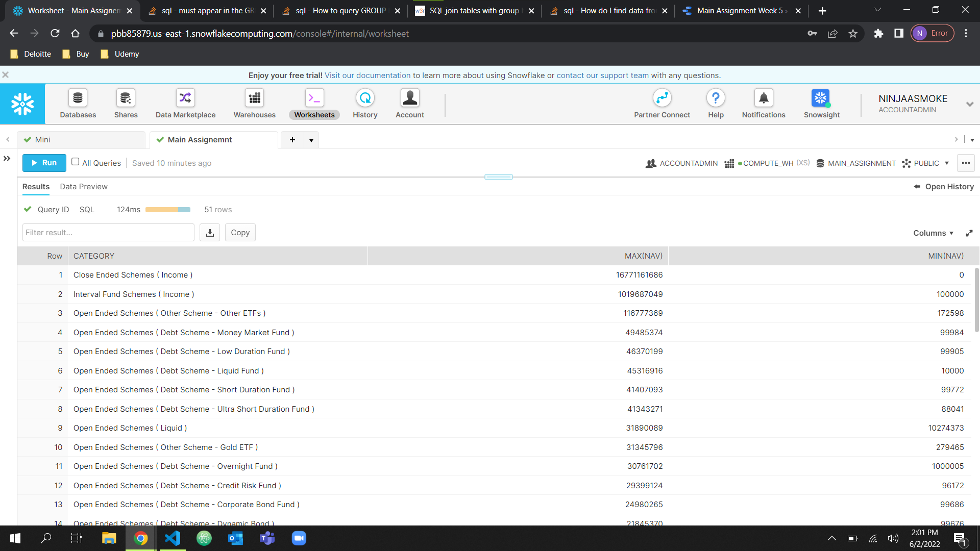Open the Columns dropdown
Image resolution: width=980 pixels, height=551 pixels.
(x=933, y=233)
